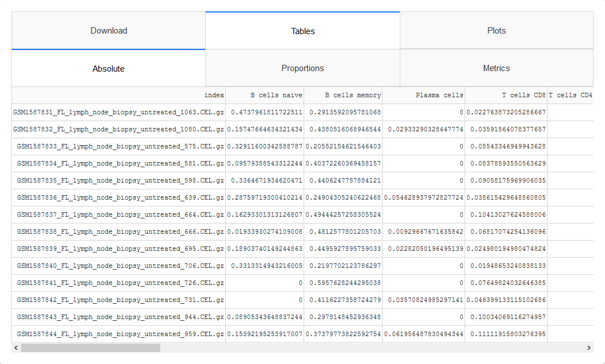Click the partially visible T cells CD4 header

[570, 96]
